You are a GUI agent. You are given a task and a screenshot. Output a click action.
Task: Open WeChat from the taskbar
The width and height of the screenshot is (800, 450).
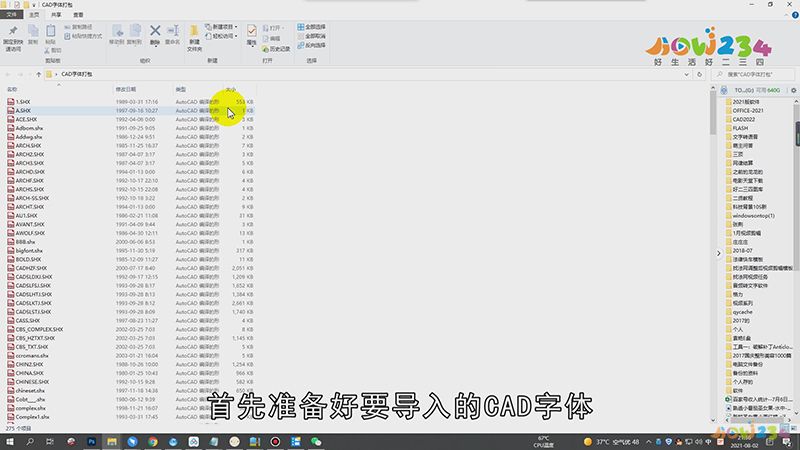(316, 442)
